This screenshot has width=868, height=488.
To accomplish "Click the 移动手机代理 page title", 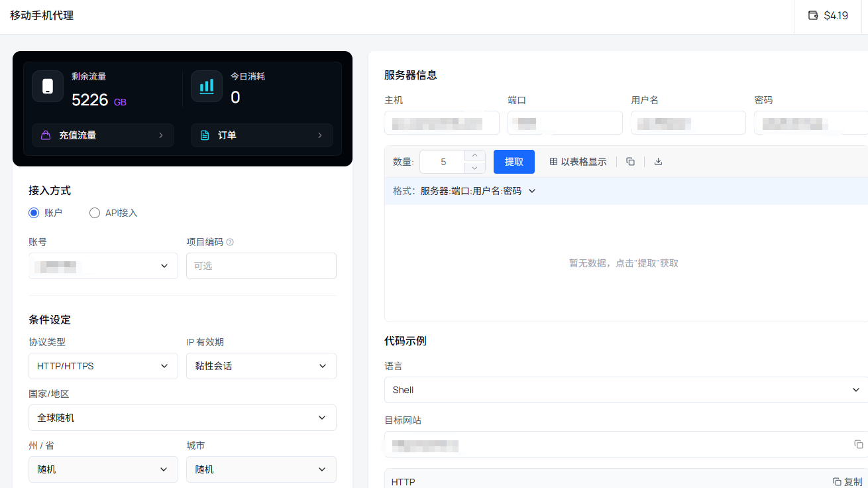I will [42, 15].
